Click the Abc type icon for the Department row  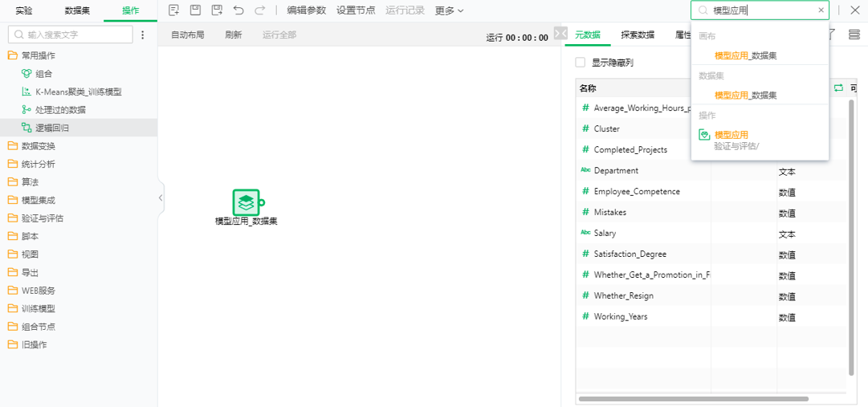(x=585, y=170)
